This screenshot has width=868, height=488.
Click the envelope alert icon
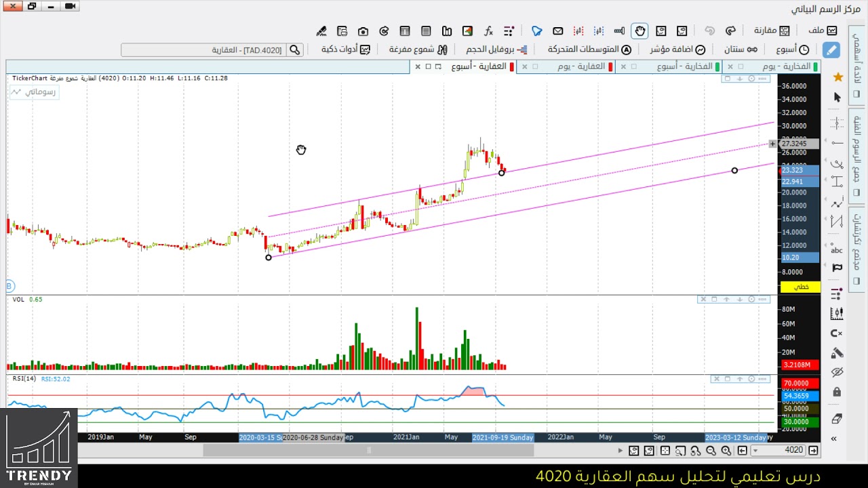point(557,30)
